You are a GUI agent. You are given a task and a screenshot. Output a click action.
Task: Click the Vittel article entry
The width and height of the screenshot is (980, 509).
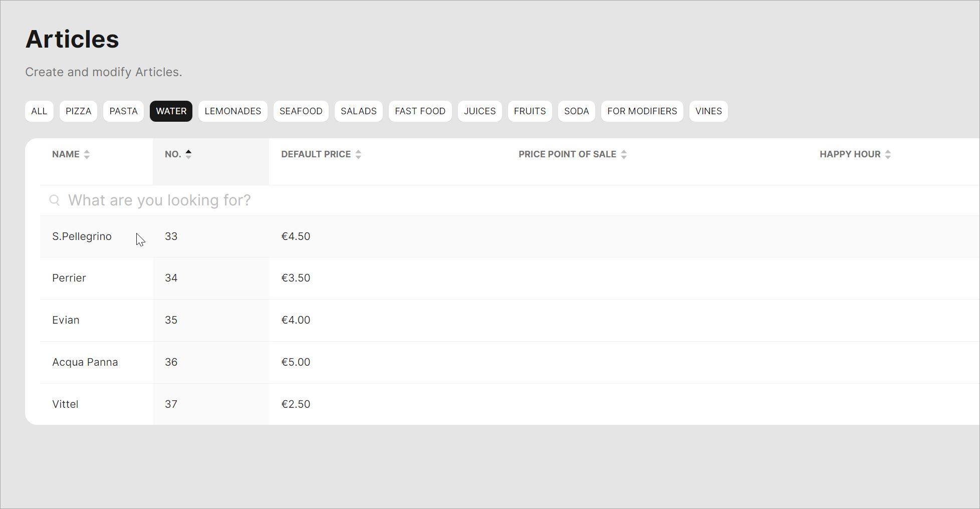pyautogui.click(x=65, y=404)
